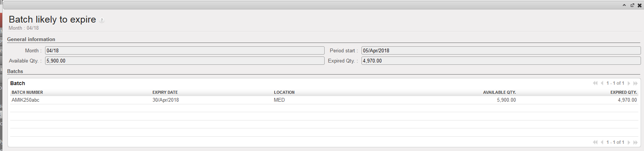Go to first page in top pager
This screenshot has width=644, height=151.
[595, 83]
